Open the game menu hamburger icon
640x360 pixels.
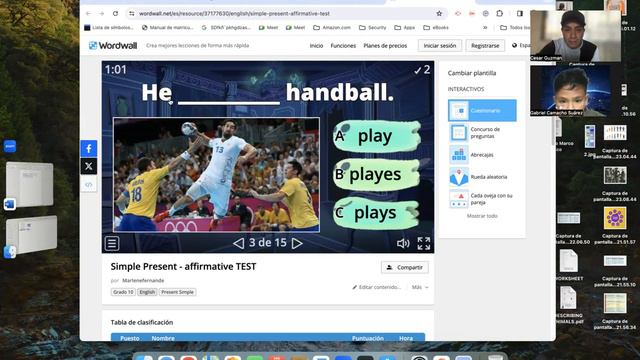[x=112, y=243]
